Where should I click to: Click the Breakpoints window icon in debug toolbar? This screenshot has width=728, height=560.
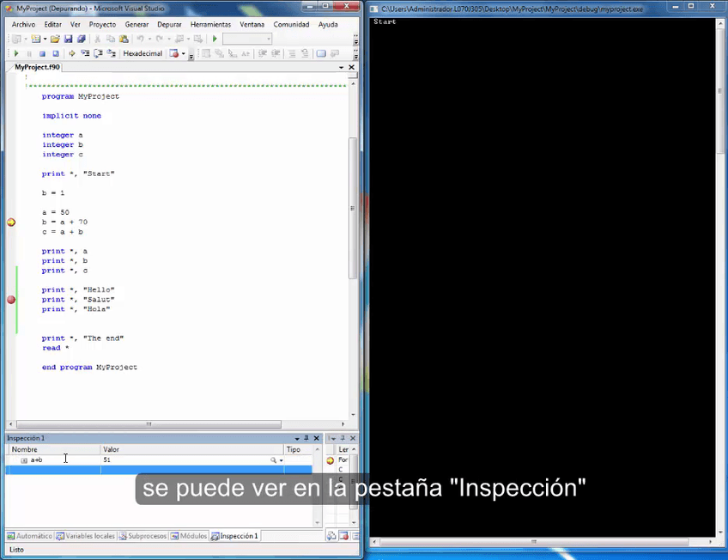click(174, 54)
